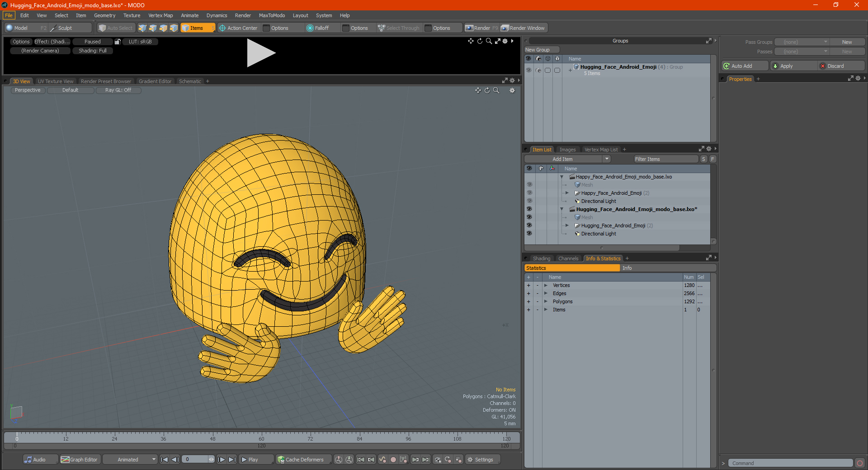Switch to the Channels tab
The image size is (868, 470).
568,258
